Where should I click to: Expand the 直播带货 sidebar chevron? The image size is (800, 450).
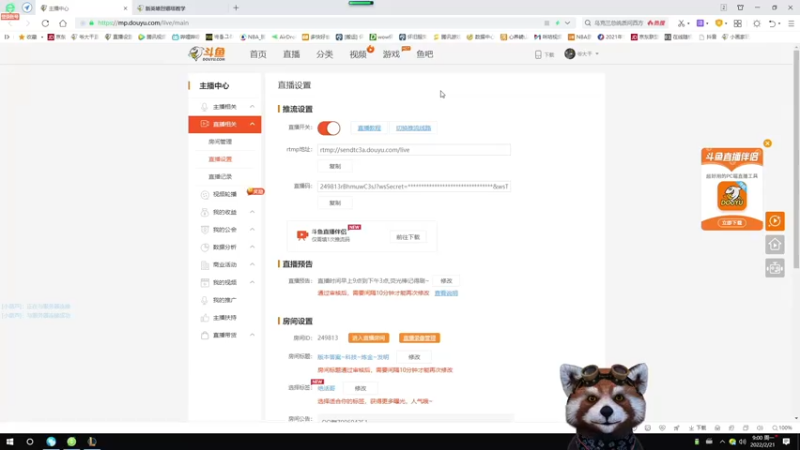(x=252, y=335)
